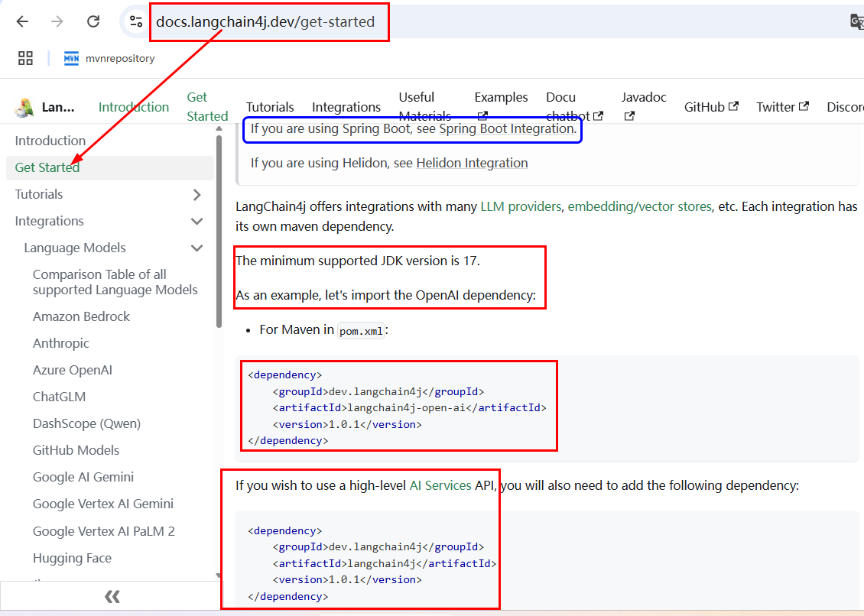Open Twitter link in navbar
864x616 pixels.
pos(782,107)
